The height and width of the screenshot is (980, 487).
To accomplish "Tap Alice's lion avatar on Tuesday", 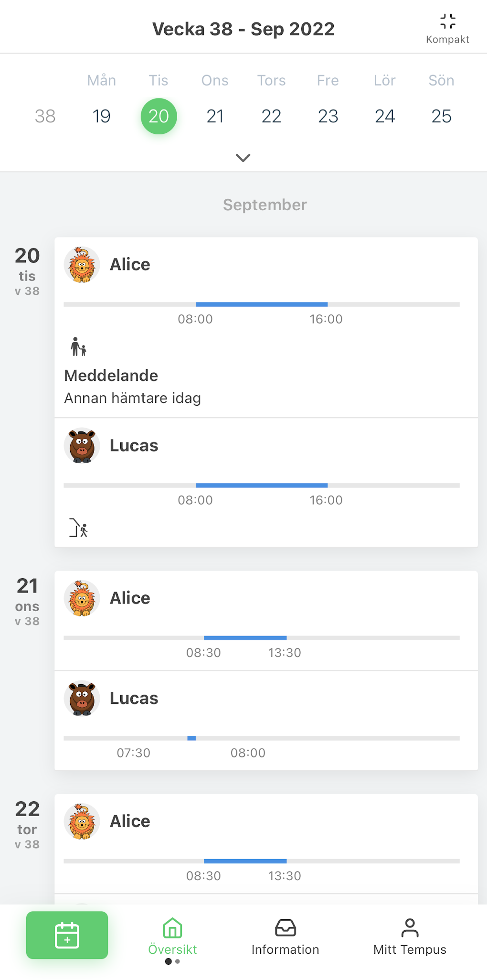I will click(x=82, y=265).
